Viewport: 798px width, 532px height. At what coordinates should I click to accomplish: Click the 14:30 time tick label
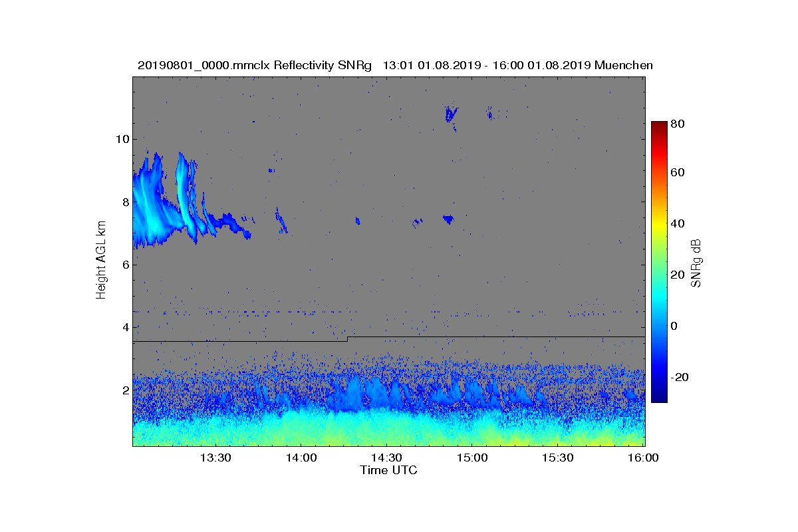pyautogui.click(x=387, y=458)
